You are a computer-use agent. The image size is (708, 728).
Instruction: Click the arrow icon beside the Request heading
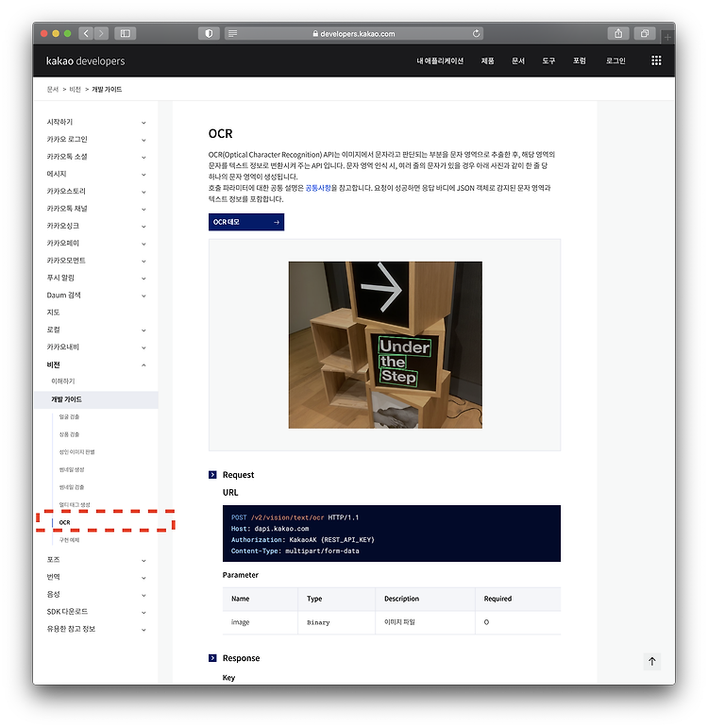pyautogui.click(x=212, y=475)
